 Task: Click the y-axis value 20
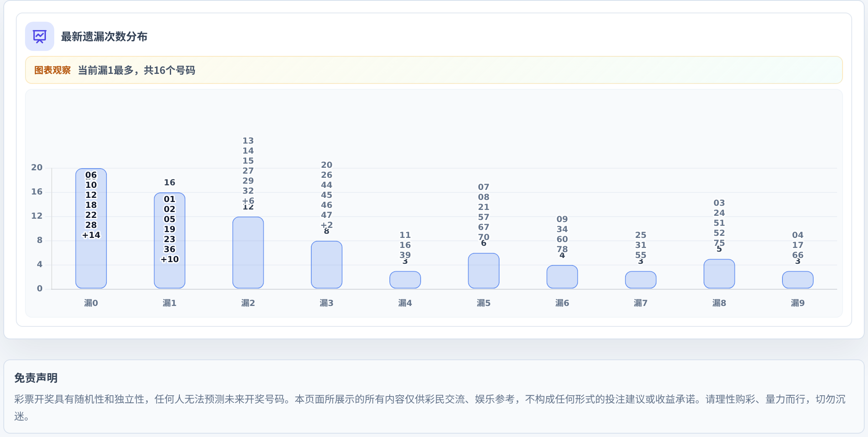click(x=37, y=167)
